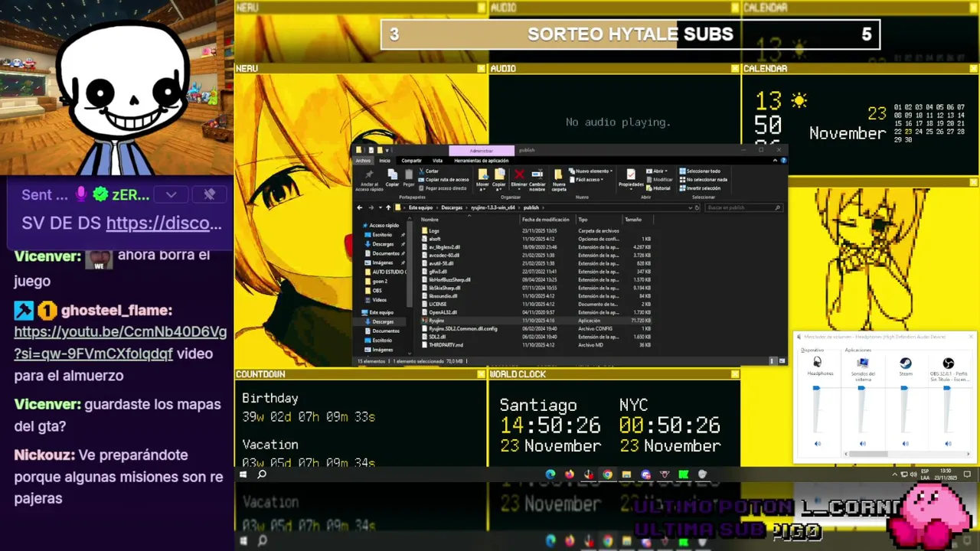Click Historial in the Abrir group
This screenshot has height=551, width=980.
(x=658, y=188)
